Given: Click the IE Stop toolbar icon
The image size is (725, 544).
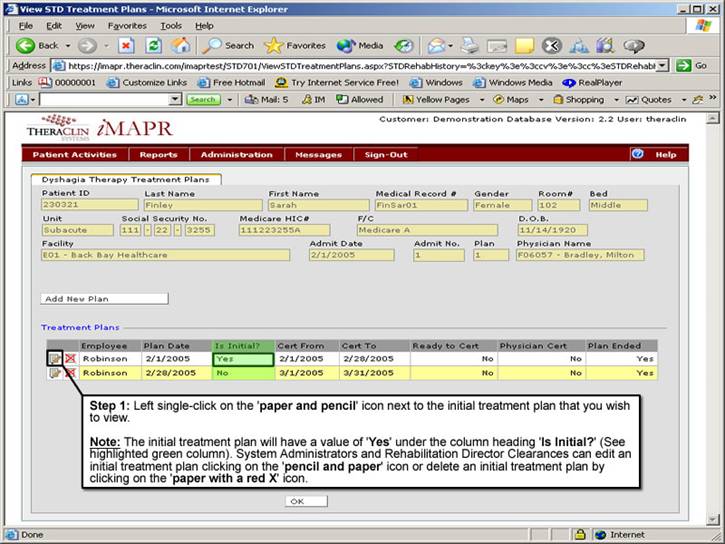Looking at the screenshot, I should tap(127, 45).
